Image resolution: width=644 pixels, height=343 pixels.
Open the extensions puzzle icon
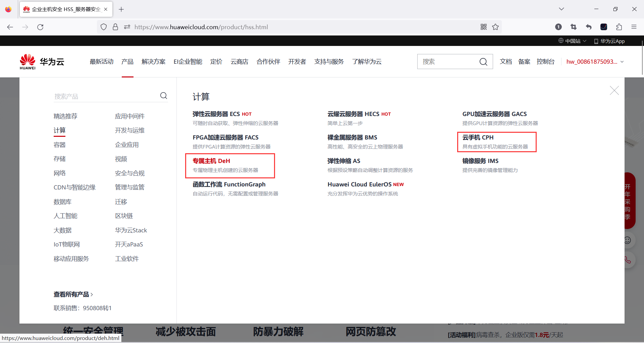click(619, 27)
